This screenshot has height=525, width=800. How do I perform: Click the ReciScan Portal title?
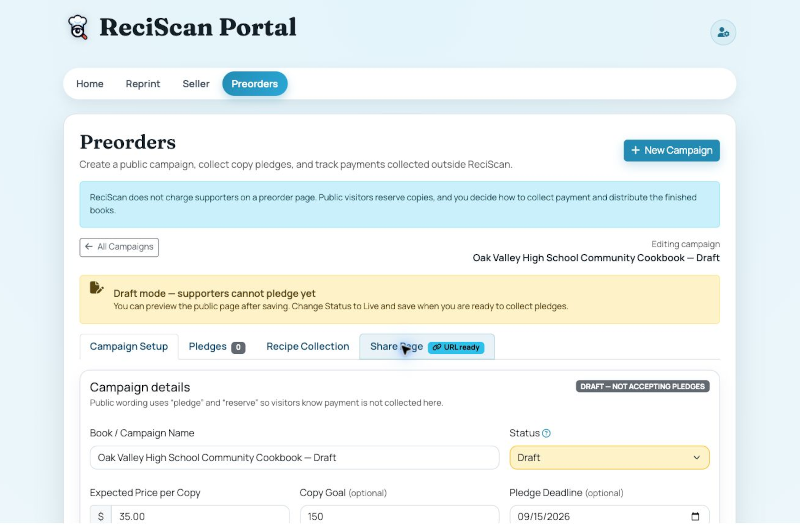tap(198, 27)
